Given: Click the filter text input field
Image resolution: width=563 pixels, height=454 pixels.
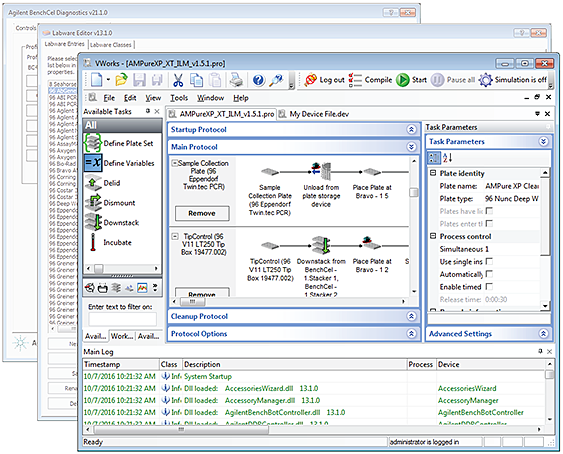Looking at the screenshot, I should coord(122,319).
